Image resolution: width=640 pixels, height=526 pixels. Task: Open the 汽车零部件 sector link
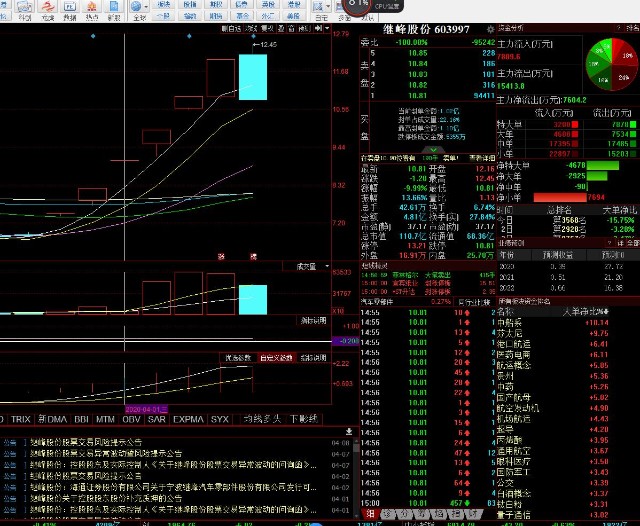[377, 302]
